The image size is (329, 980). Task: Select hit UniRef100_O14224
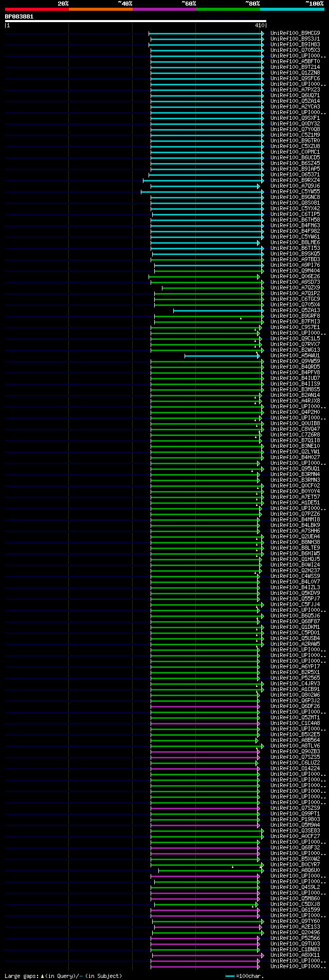point(295,769)
